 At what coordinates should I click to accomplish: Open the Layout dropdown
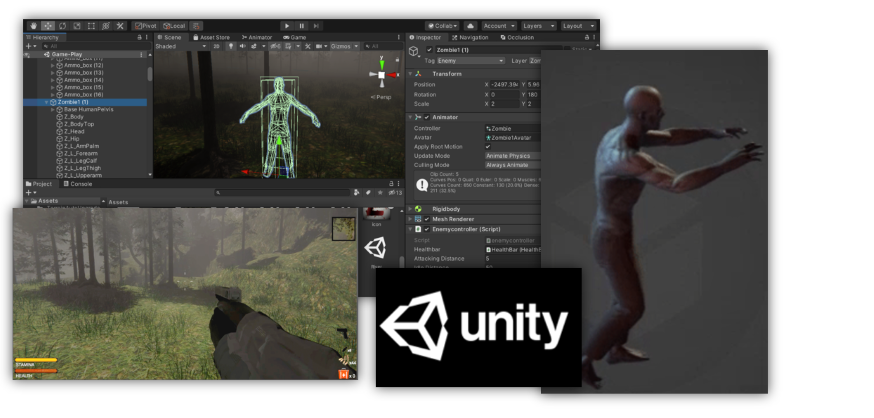pyautogui.click(x=579, y=26)
